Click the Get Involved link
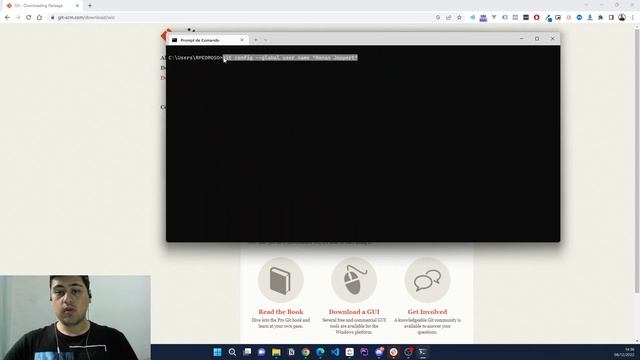Screen dimensions: 640x360 point(427,312)
